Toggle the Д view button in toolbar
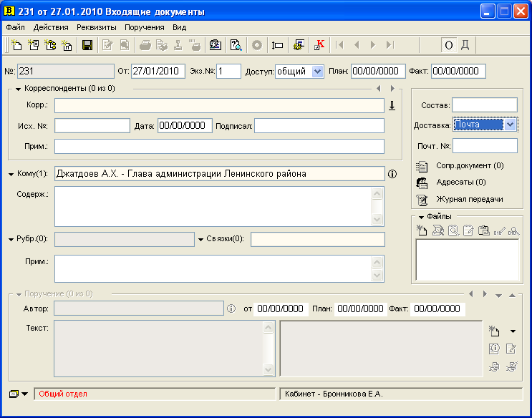The height and width of the screenshot is (418, 532). (x=465, y=45)
